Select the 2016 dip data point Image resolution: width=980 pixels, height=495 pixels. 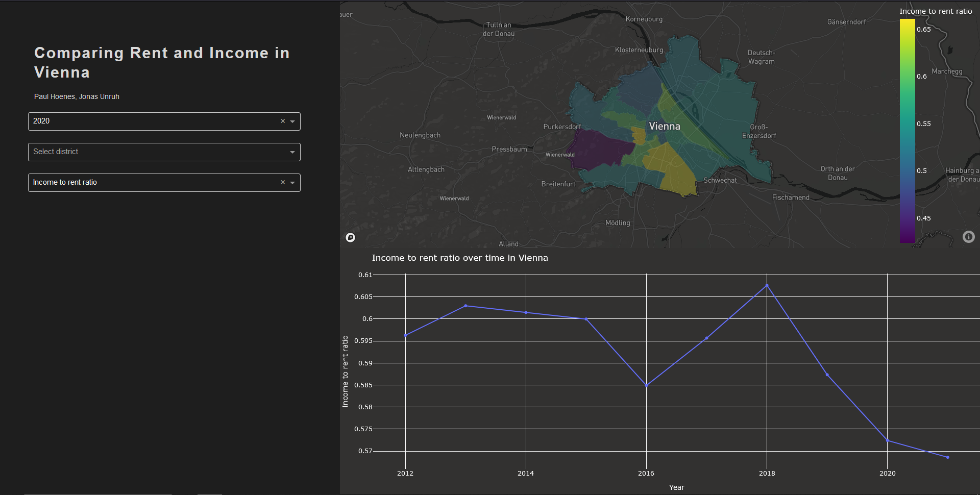point(646,385)
